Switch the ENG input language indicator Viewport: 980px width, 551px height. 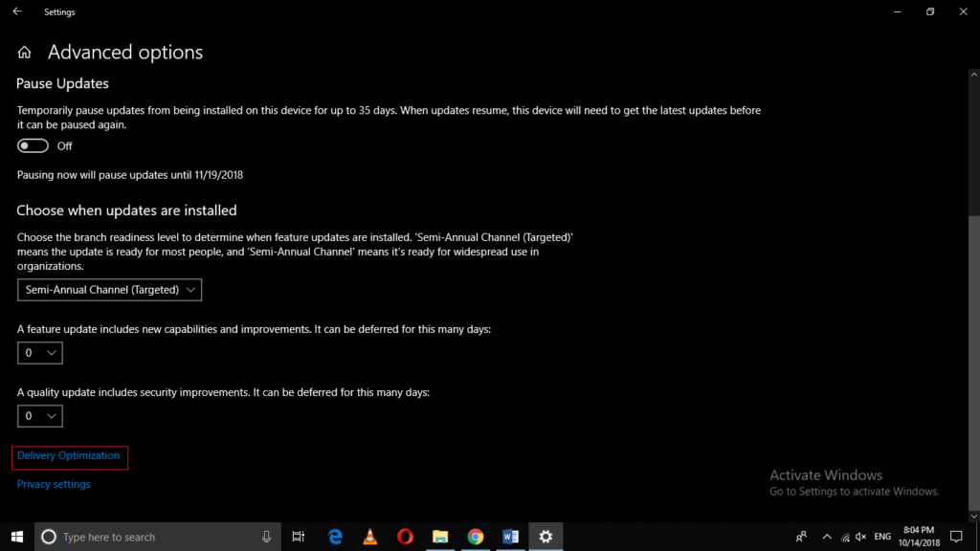(882, 537)
